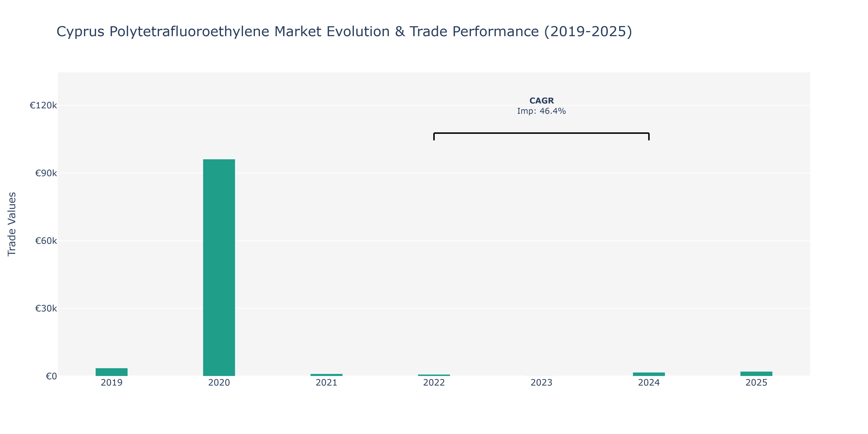Click the Trade Values axis title
Screen dimensions: 868x434
click(x=12, y=224)
